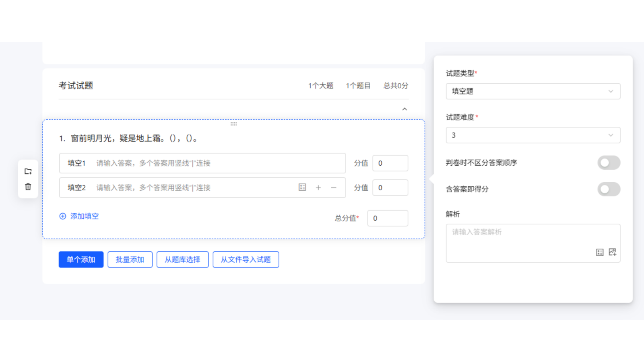This screenshot has height=362, width=644.
Task: Choose questions via 从题库选择
Action: 182,259
